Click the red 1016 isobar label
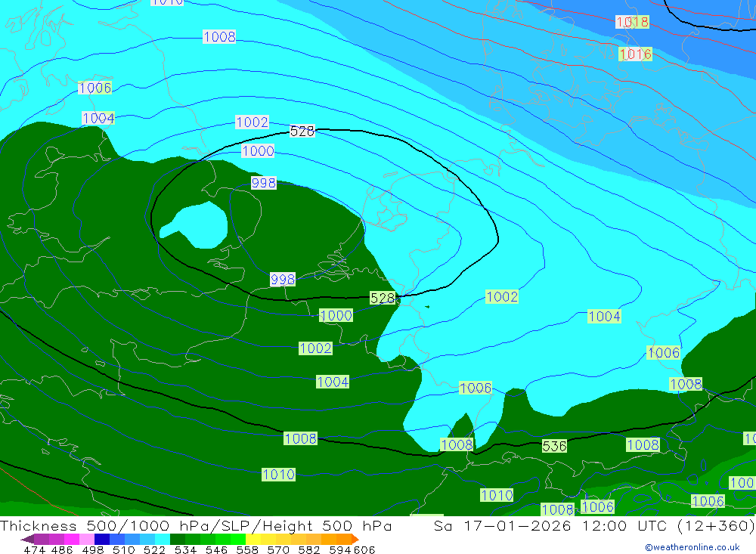This screenshot has width=756, height=554. pos(635,54)
